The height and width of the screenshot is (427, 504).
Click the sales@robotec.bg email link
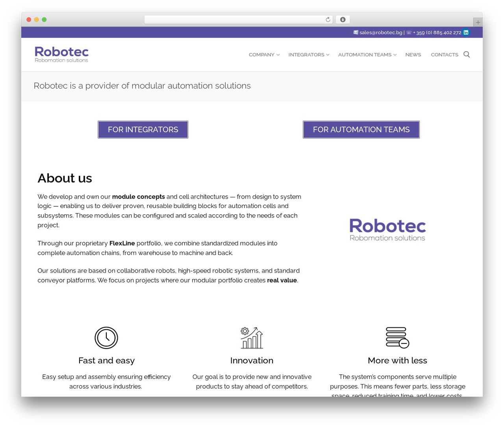(381, 33)
